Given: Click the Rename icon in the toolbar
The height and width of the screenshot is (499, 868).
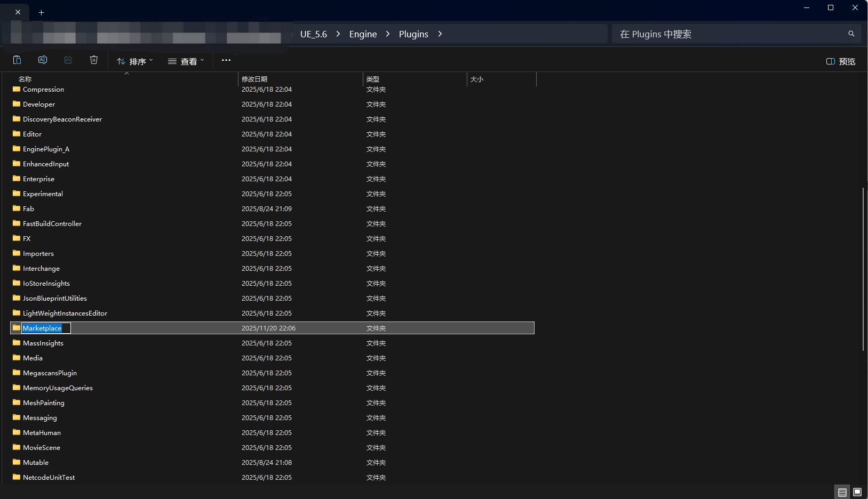Looking at the screenshot, I should click(x=43, y=60).
